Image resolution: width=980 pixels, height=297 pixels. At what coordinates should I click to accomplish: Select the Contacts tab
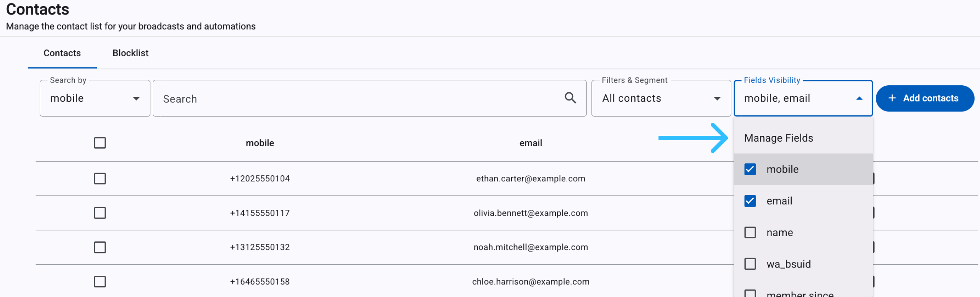[62, 53]
